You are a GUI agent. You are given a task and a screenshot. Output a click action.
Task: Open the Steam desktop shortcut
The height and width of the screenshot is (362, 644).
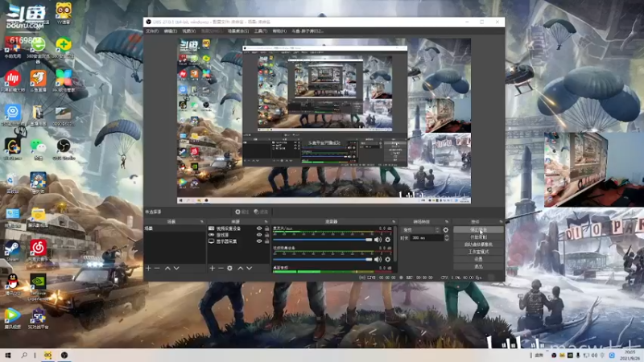(x=12, y=251)
